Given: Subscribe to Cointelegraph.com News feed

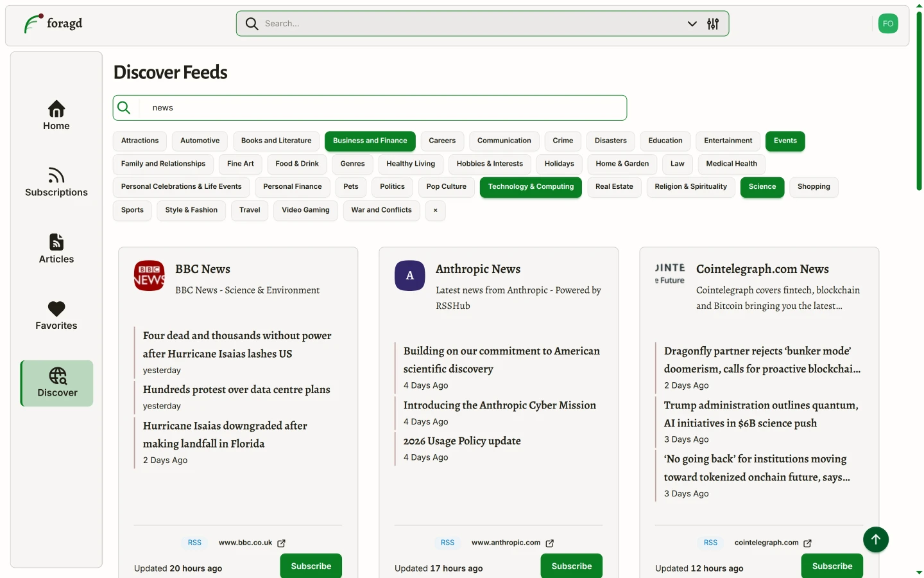Looking at the screenshot, I should pyautogui.click(x=832, y=566).
